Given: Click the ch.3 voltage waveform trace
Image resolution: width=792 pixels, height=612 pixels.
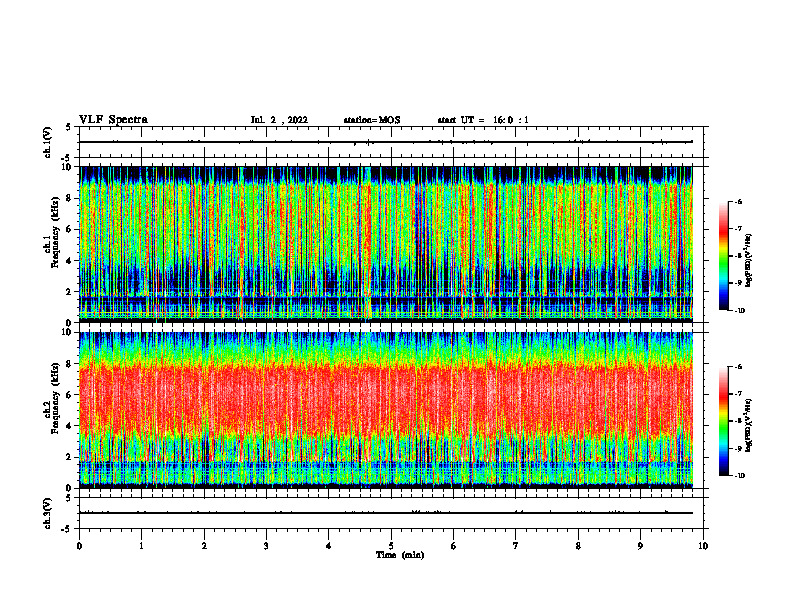Looking at the screenshot, I should tap(386, 513).
